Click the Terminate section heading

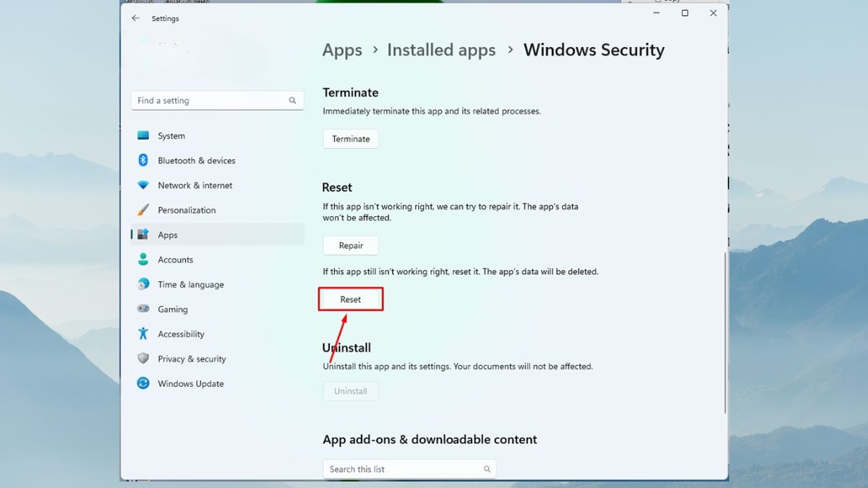[351, 93]
